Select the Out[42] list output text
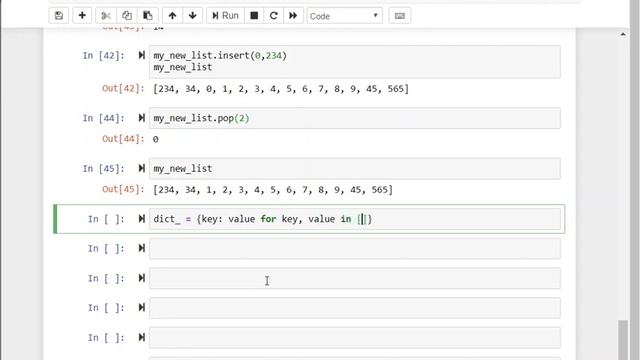This screenshot has height=360, width=640. 281,89
